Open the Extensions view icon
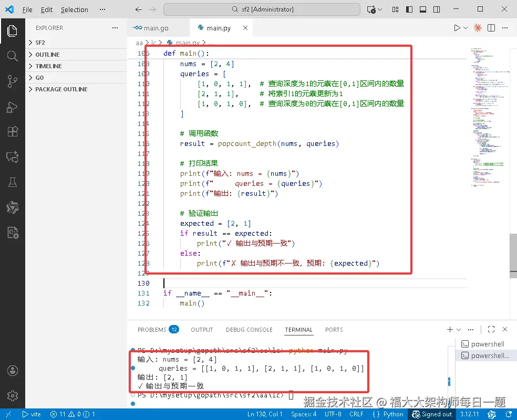Screen dimensions: 517x420 click(12, 132)
